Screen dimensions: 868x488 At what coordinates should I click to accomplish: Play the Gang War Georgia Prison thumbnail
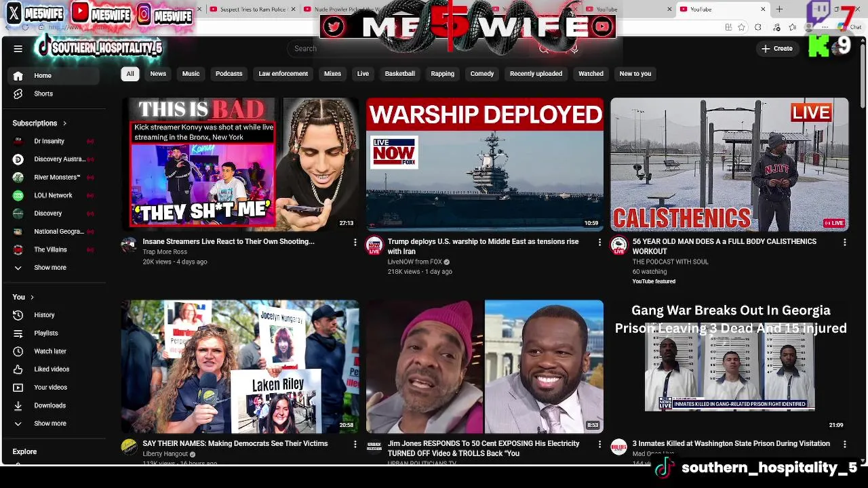point(730,366)
